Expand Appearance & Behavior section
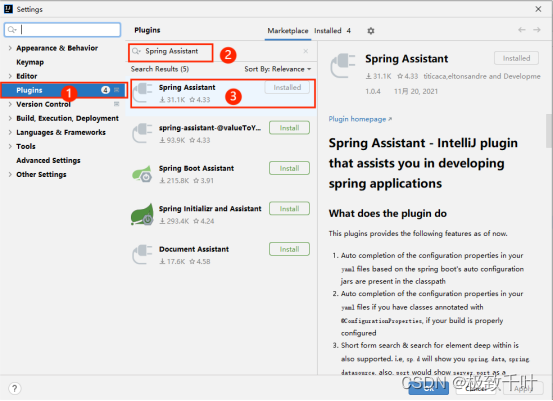Screen dimensions: 553x401 (10, 48)
